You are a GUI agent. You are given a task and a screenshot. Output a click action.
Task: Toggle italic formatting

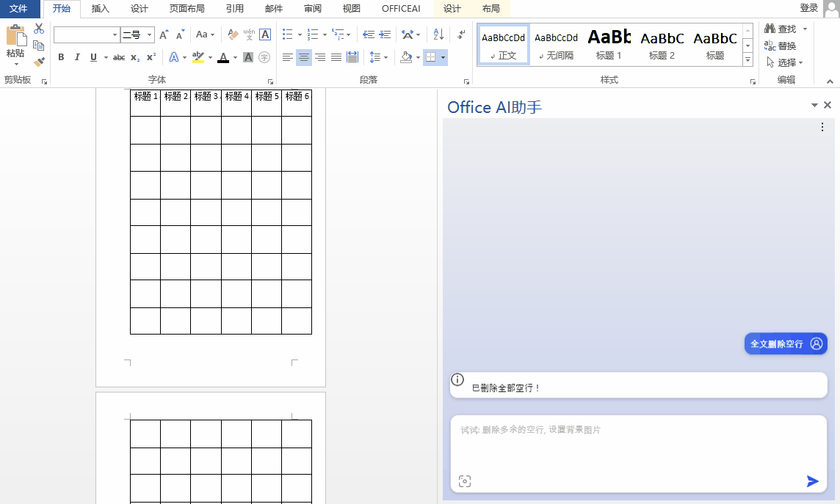point(77,57)
